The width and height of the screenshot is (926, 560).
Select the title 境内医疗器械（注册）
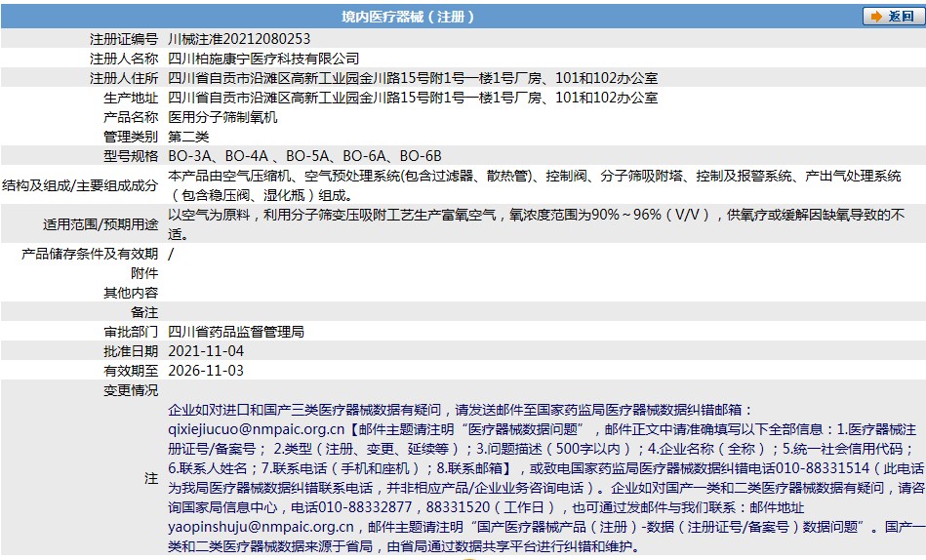click(408, 17)
